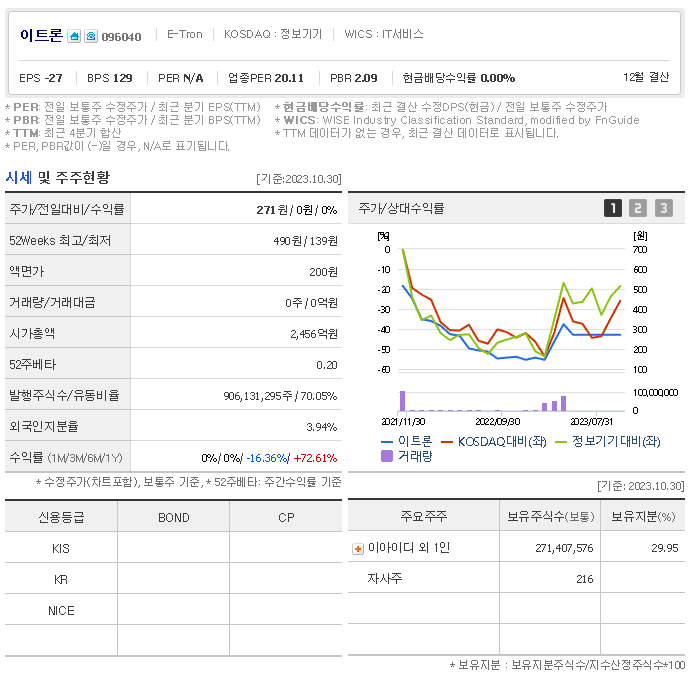Click the 1Y return +72.61%
This screenshot has height=678, width=695.
(x=315, y=458)
